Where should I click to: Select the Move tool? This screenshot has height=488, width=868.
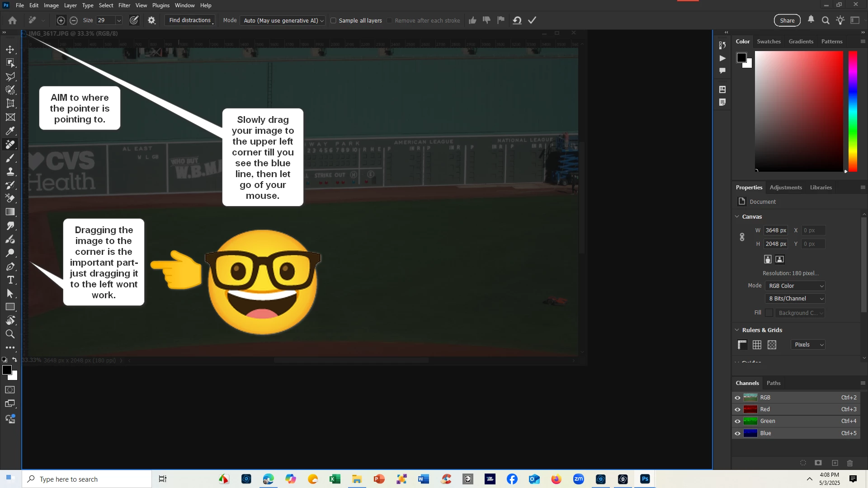click(10, 49)
